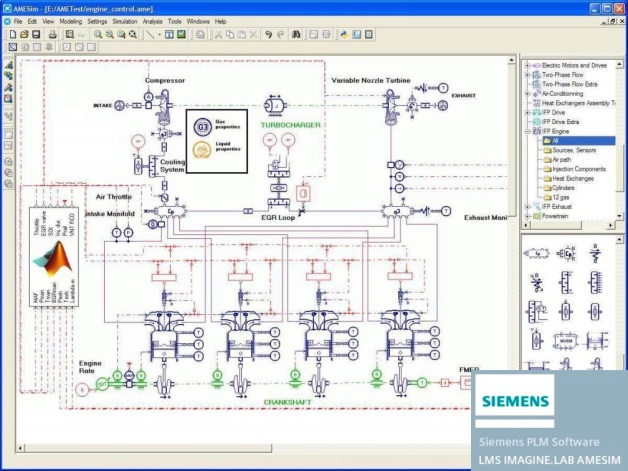
Task: Open the Simulation menu
Action: [x=125, y=21]
